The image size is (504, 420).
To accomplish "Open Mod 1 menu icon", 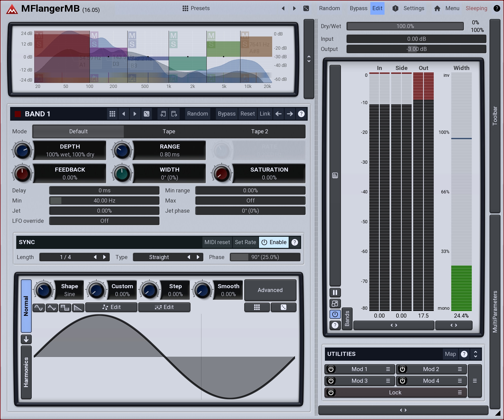I will click(x=388, y=369).
